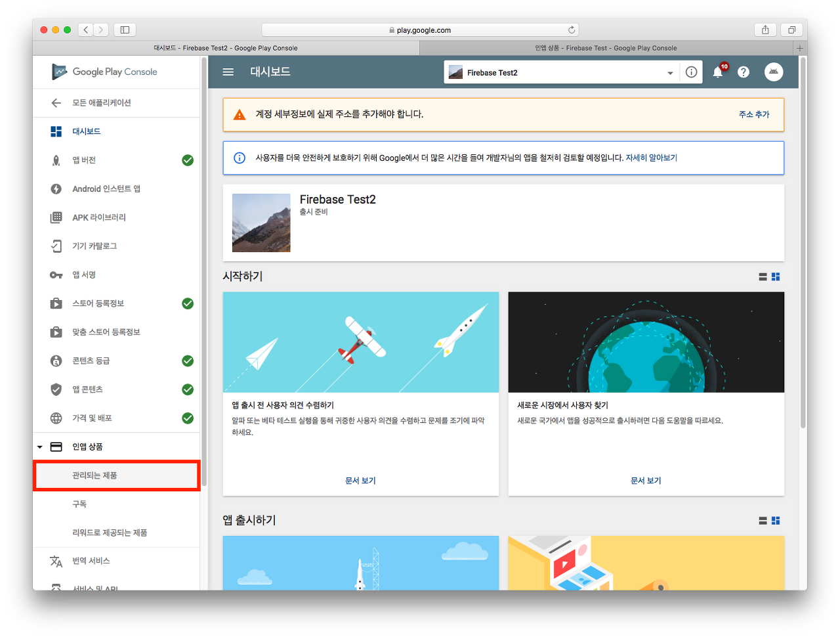840x637 pixels.
Task: Switch to the 인앱 상품 - Firebase Test tab
Action: click(x=606, y=48)
